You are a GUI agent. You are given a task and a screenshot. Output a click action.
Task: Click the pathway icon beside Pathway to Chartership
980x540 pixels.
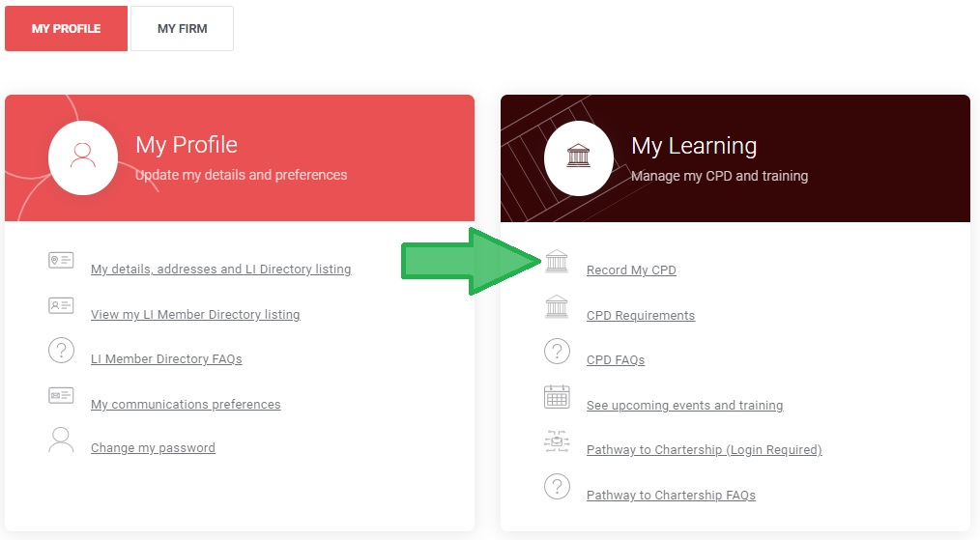[x=557, y=441]
